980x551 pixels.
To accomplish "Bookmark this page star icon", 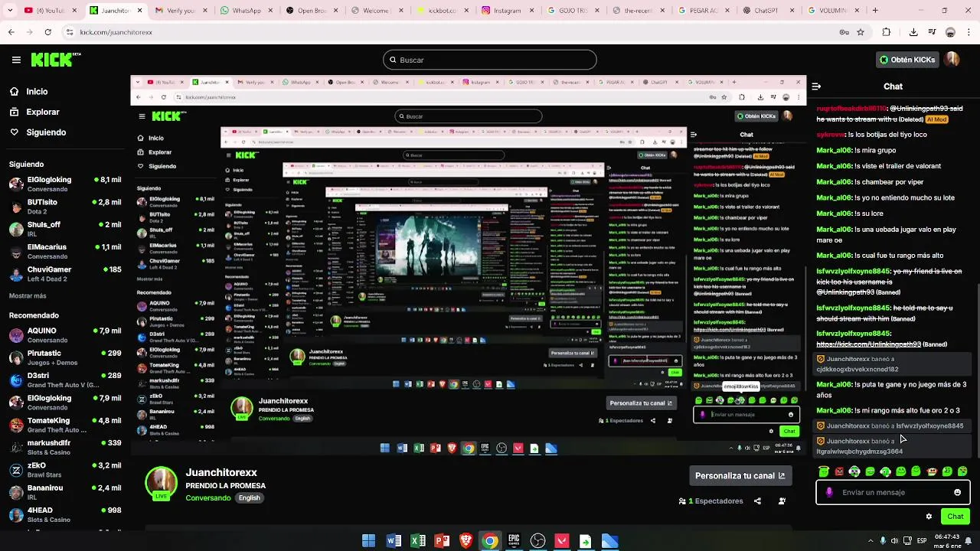I will coord(861,32).
